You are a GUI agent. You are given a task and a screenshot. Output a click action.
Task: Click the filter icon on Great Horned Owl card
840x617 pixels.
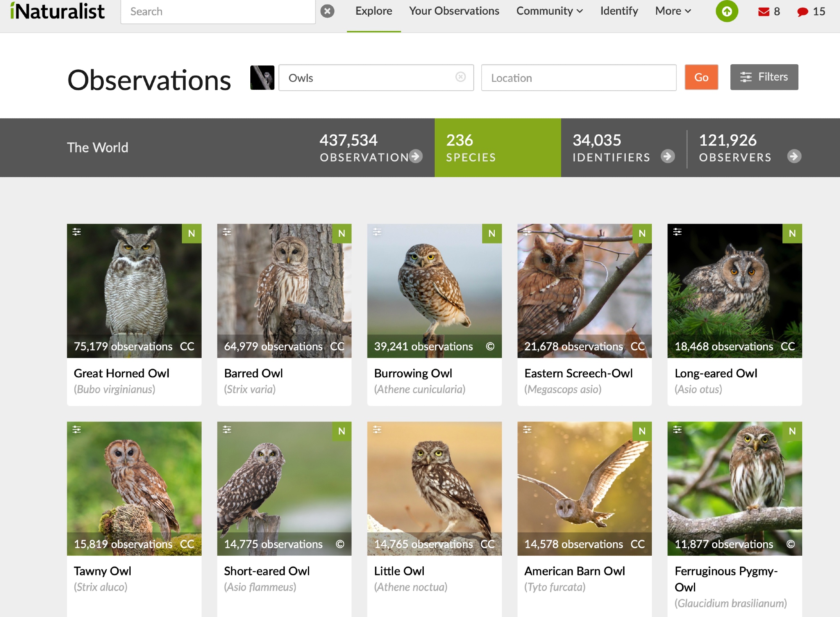pyautogui.click(x=76, y=232)
